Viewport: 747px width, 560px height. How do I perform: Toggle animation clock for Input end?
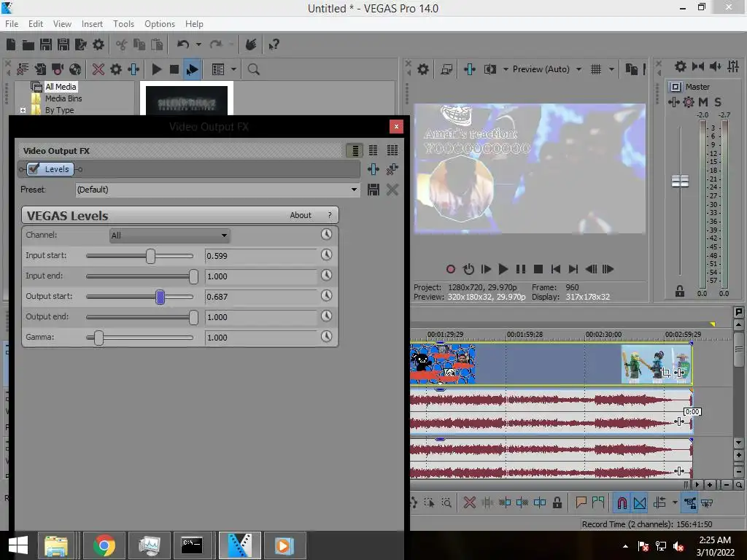[326, 275]
